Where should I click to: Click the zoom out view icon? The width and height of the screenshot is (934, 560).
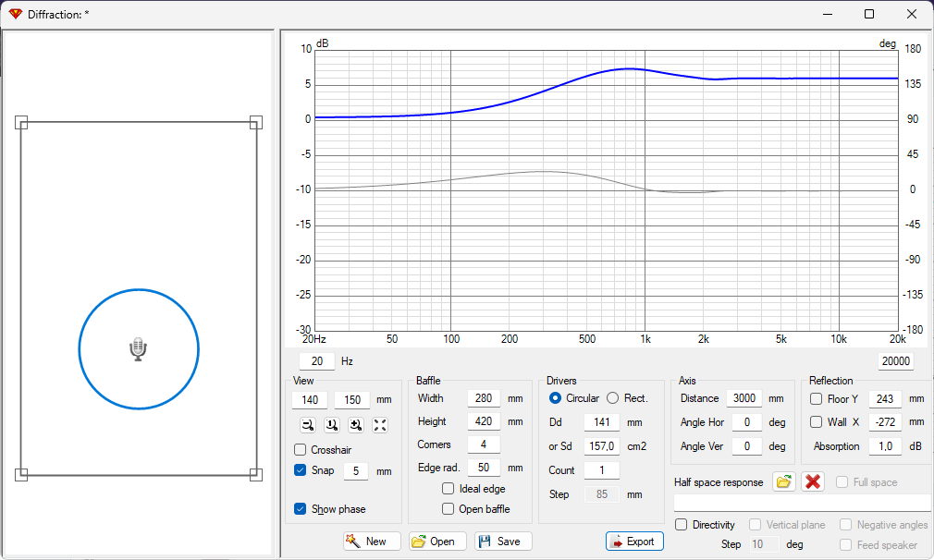308,425
